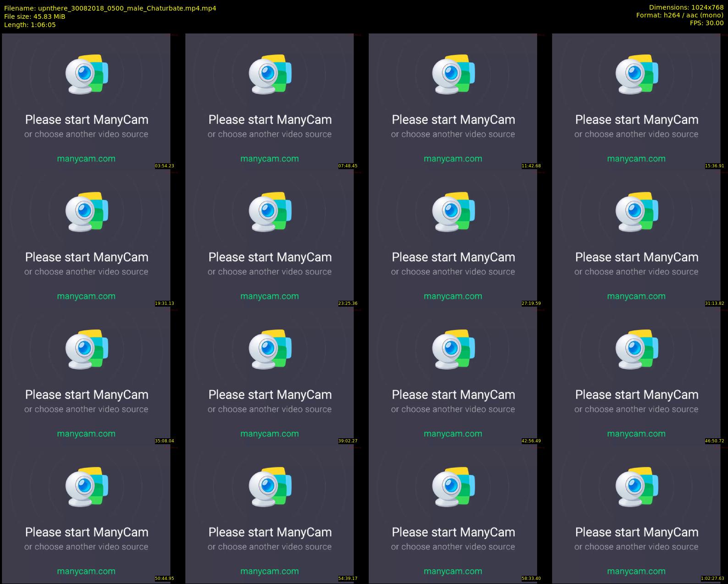Click the webcam logo in the 39:02.27 frame

point(270,349)
